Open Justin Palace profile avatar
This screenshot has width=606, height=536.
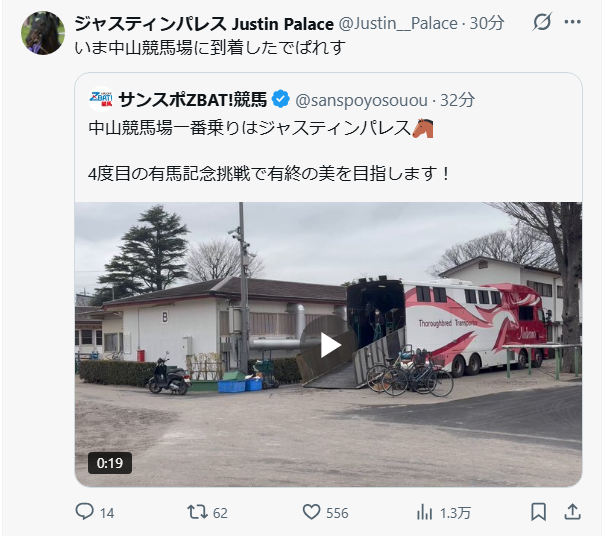[x=43, y=33]
